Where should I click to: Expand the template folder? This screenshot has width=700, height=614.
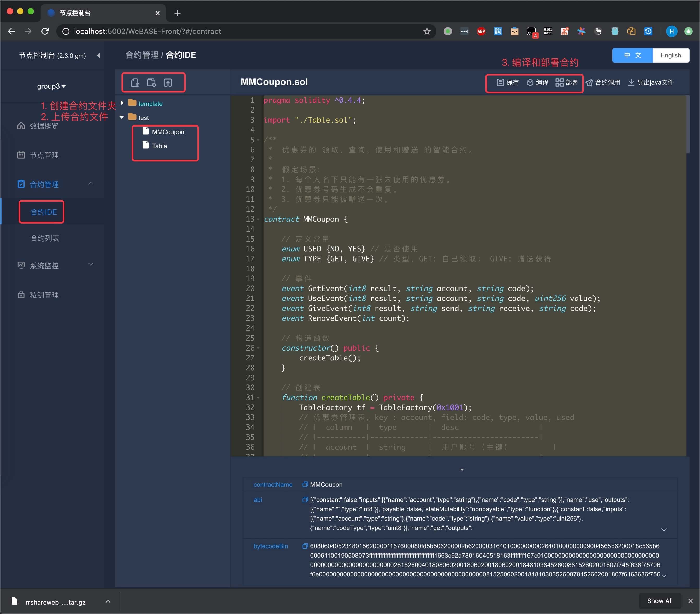(122, 103)
